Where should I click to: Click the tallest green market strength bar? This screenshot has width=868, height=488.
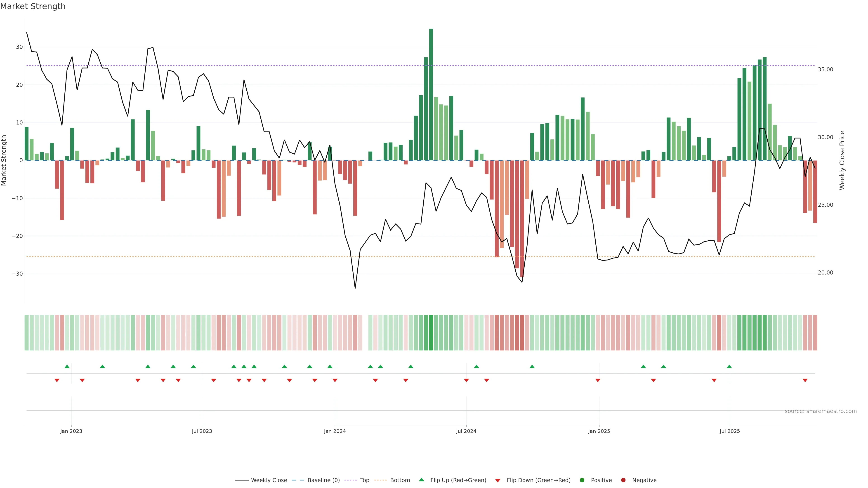point(431,94)
